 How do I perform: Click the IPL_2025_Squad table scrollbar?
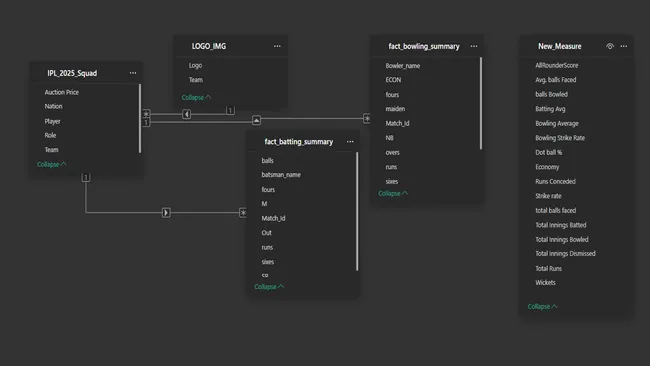click(140, 118)
